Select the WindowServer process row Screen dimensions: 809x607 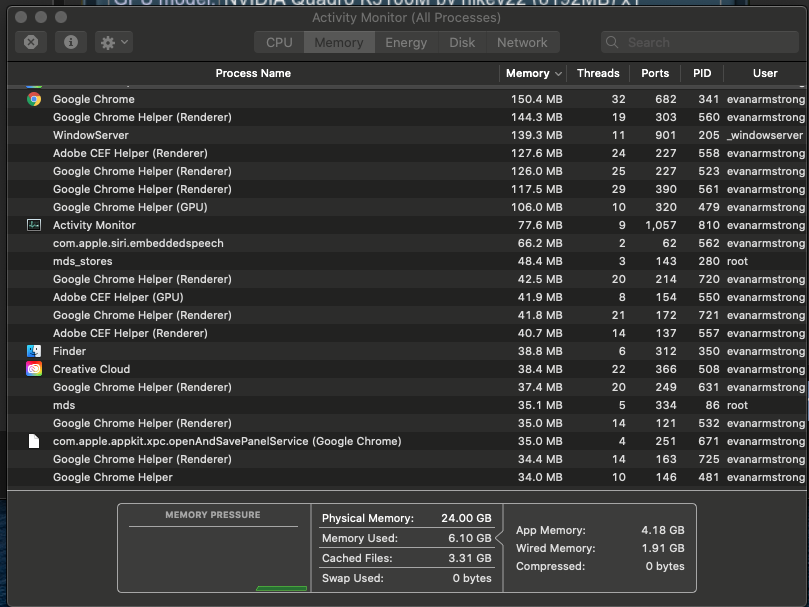(407, 135)
